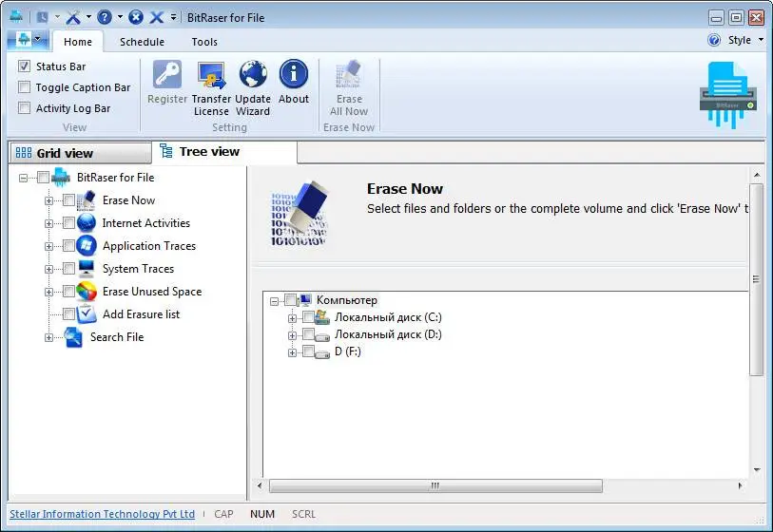This screenshot has height=532, width=773.
Task: Open the Style dropdown
Action: click(x=744, y=40)
